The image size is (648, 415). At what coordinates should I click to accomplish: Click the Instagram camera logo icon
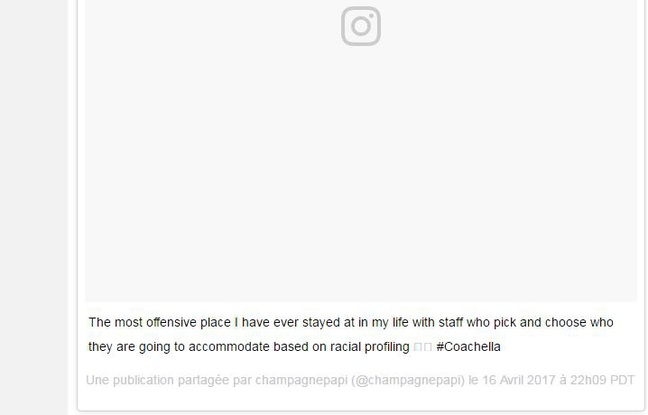pos(361,26)
